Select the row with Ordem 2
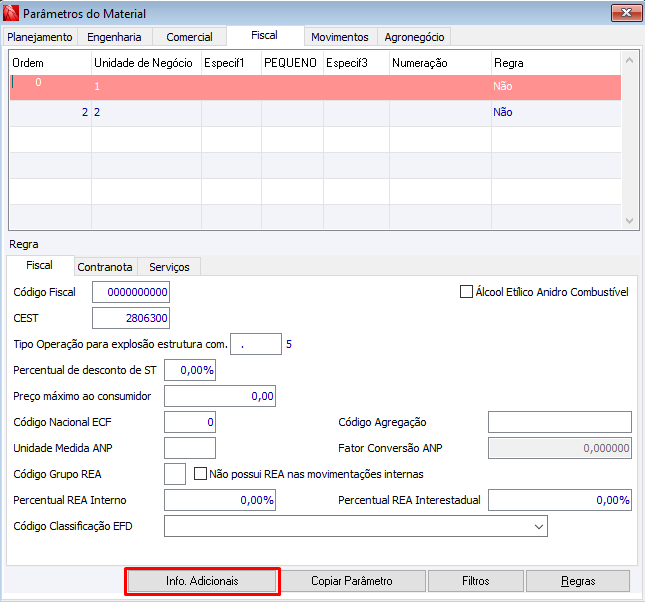645x602 pixels. coord(316,113)
